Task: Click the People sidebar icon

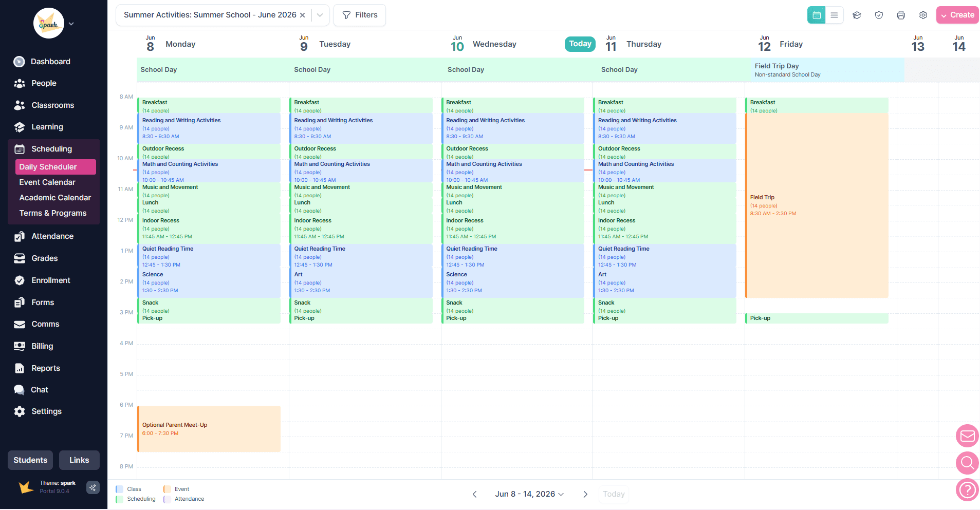Action: 20,83
